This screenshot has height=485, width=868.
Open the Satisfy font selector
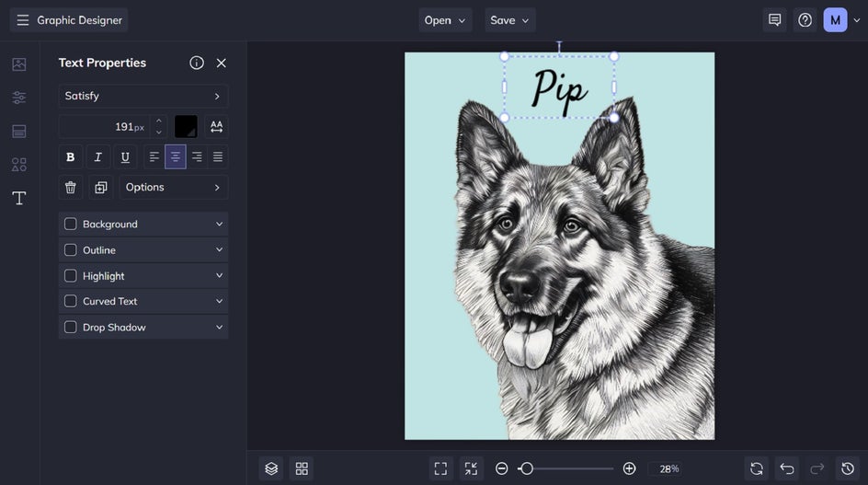[x=143, y=96]
